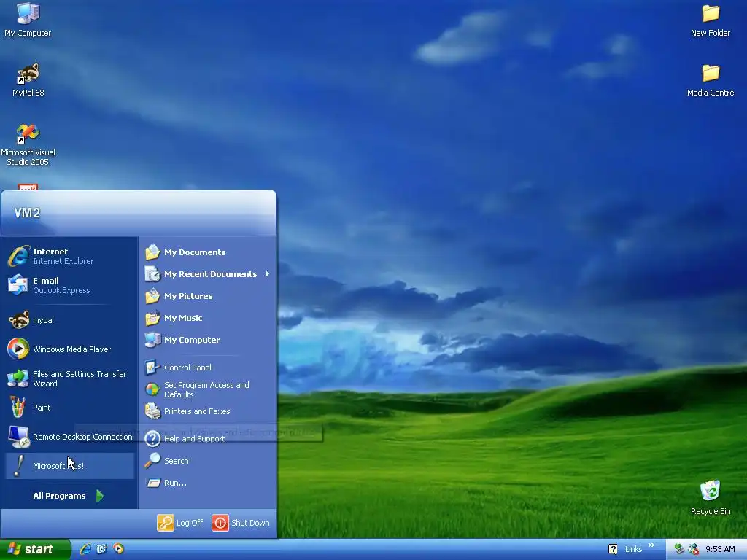The width and height of the screenshot is (747, 560).
Task: Launch Windows Media Player from Quick Launch
Action: 119,549
